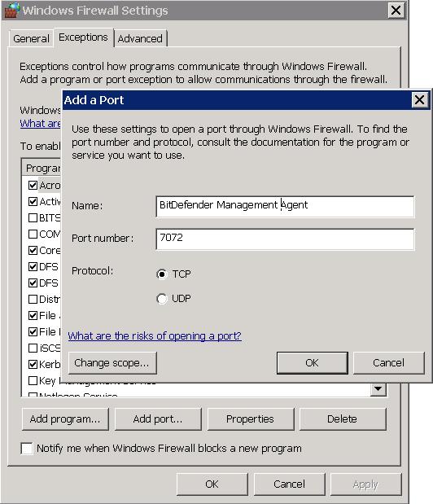
Task: Cancel the Add a Port dialog
Action: 389,363
